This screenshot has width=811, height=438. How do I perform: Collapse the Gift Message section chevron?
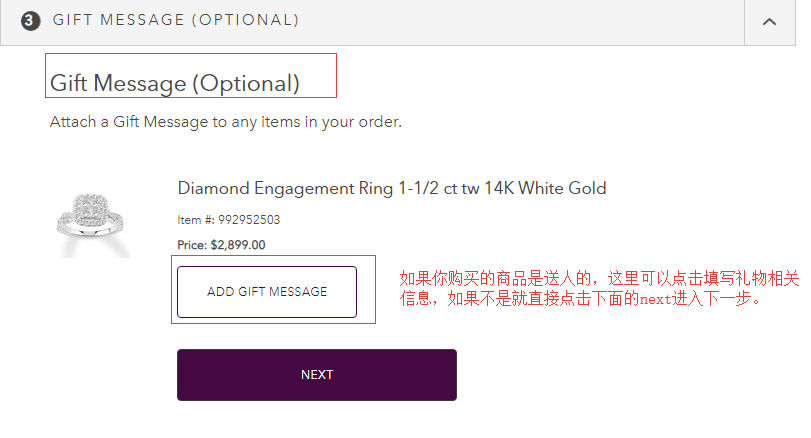769,21
